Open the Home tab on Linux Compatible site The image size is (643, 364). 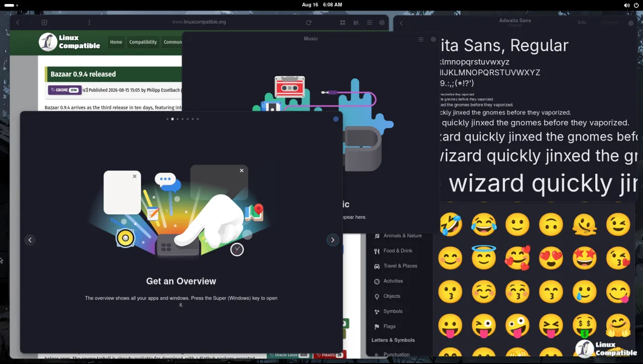pyautogui.click(x=116, y=42)
